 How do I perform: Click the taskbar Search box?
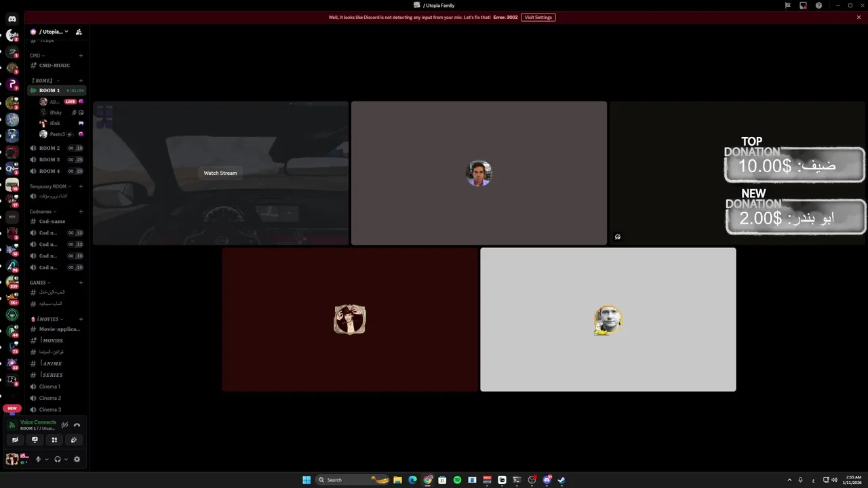[353, 480]
